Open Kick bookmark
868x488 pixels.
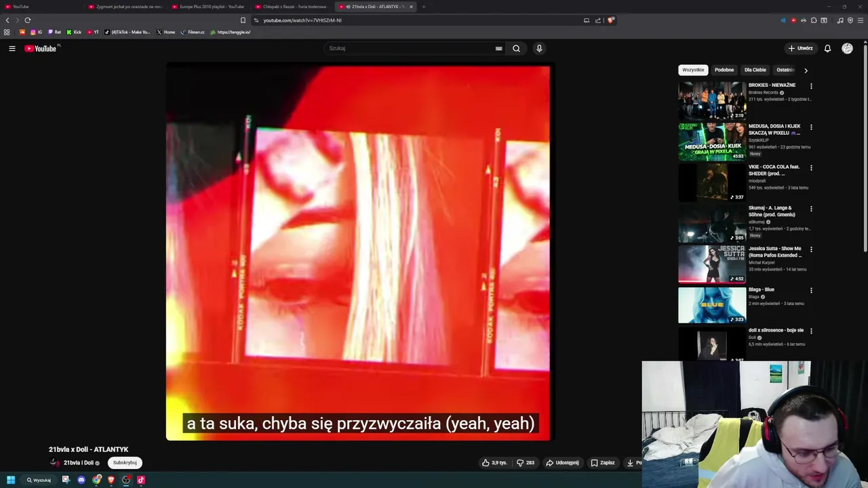pyautogui.click(x=74, y=32)
